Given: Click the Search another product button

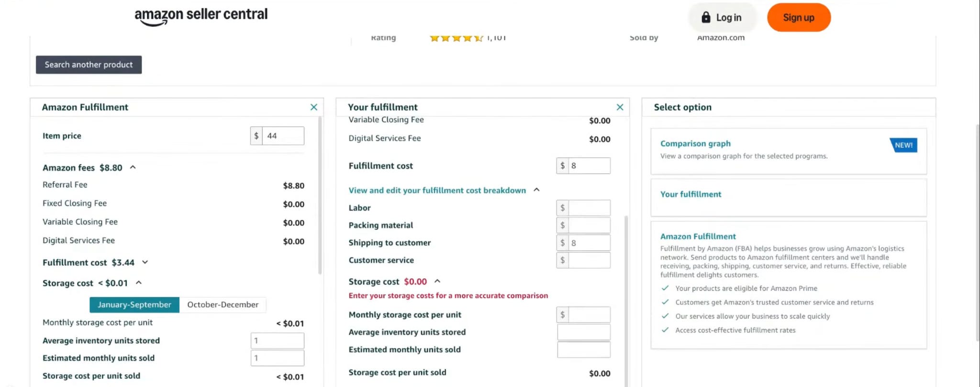Looking at the screenshot, I should click(x=89, y=65).
